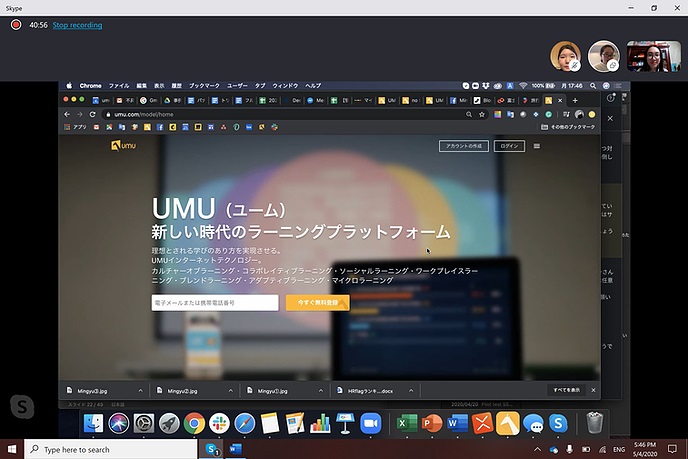Expand options for HRflag docx download
This screenshot has width=688, height=459.
(x=411, y=391)
